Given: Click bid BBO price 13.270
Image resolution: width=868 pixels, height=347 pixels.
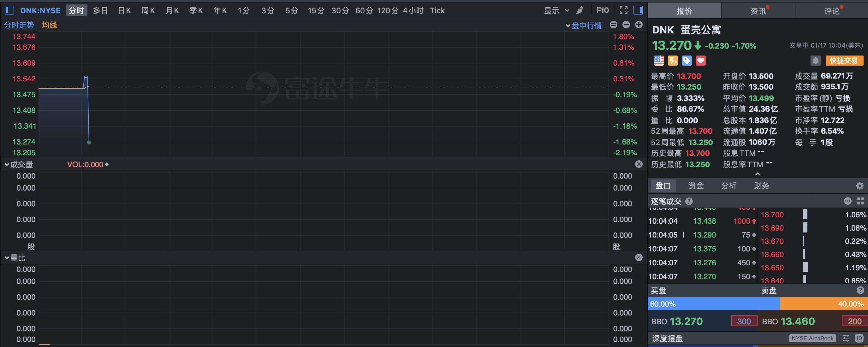Looking at the screenshot, I should click(x=686, y=321).
